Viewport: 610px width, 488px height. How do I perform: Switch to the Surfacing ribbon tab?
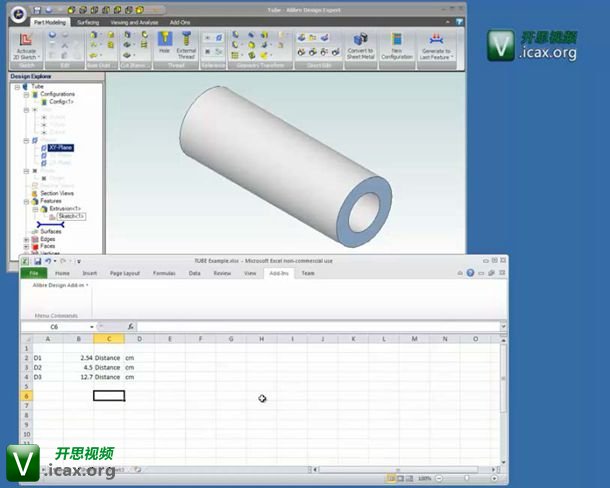[x=88, y=20]
